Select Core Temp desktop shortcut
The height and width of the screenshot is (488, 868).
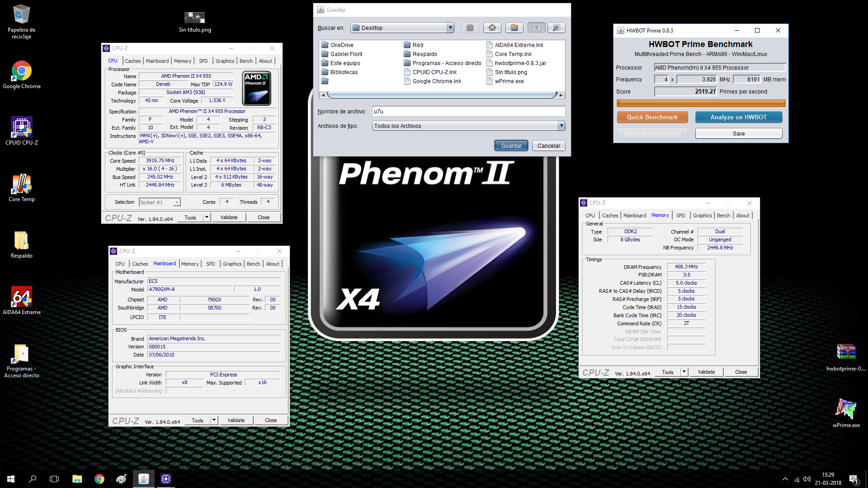tap(21, 188)
